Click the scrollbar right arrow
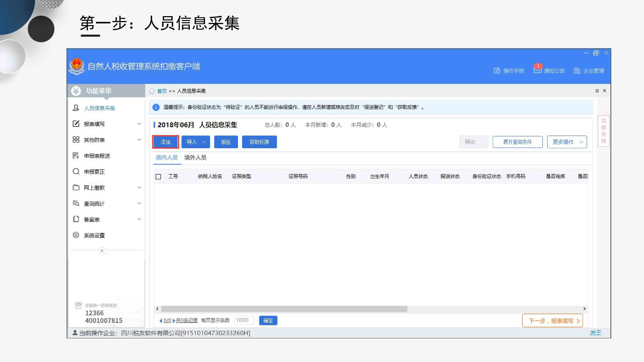This screenshot has width=644, height=362. click(x=584, y=309)
